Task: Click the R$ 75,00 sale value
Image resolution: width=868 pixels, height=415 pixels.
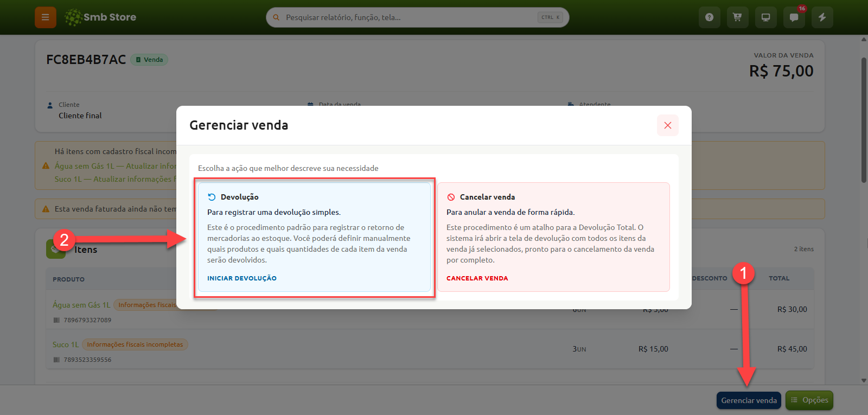Action: [x=781, y=71]
